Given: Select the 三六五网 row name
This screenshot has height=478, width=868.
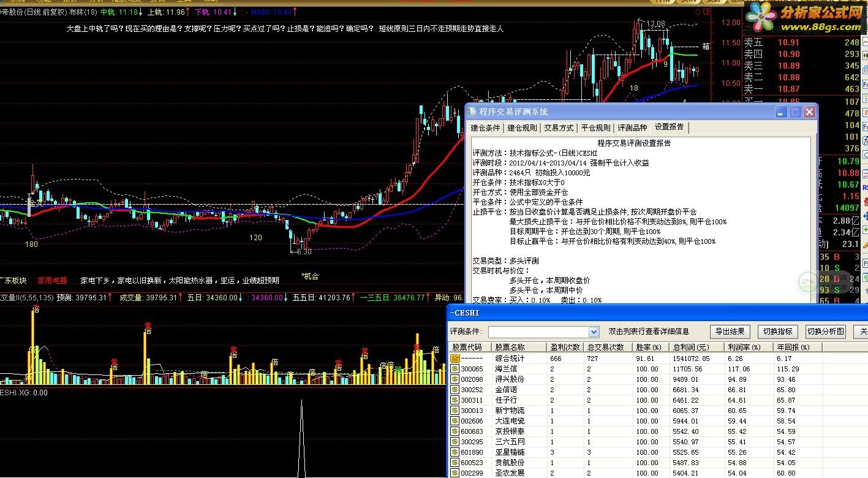Looking at the screenshot, I should 510,442.
